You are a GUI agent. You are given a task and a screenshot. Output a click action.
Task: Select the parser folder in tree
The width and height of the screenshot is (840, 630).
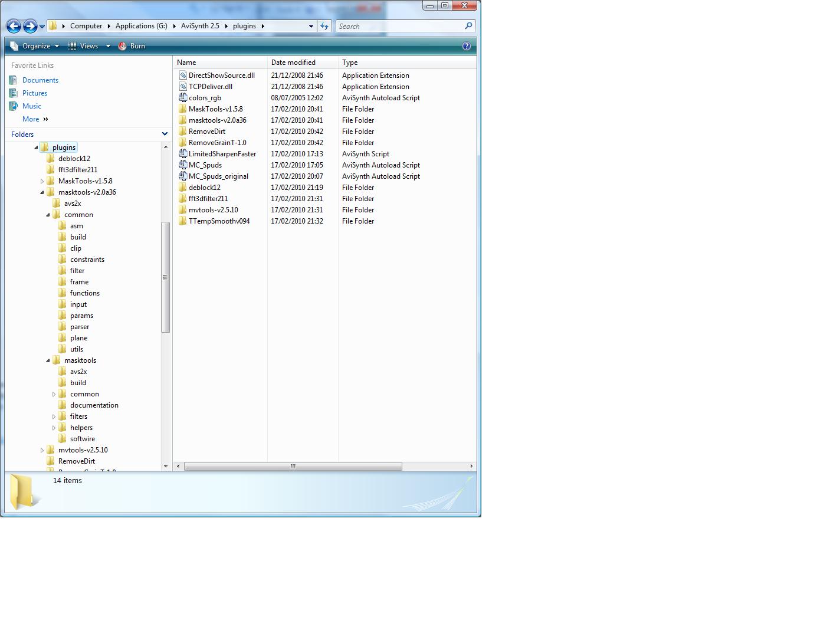coord(80,327)
